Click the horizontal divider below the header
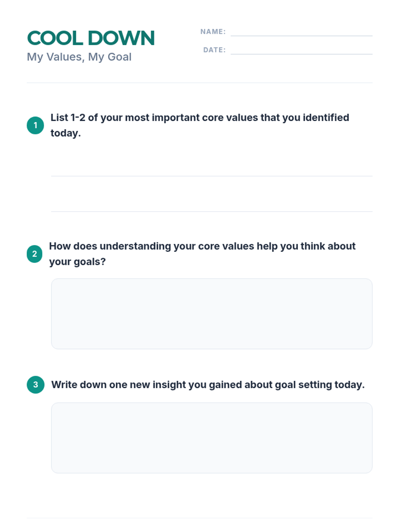This screenshot has height=532, width=399. (x=199, y=82)
